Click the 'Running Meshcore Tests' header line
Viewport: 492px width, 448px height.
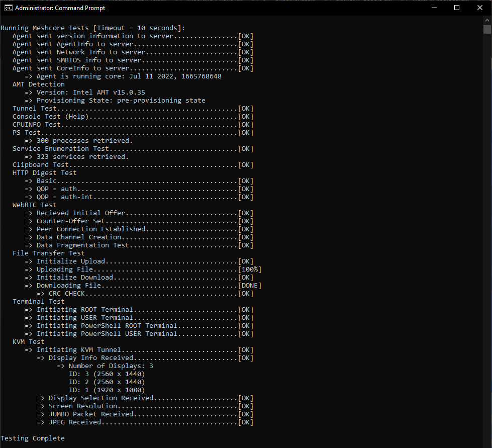tap(93, 28)
